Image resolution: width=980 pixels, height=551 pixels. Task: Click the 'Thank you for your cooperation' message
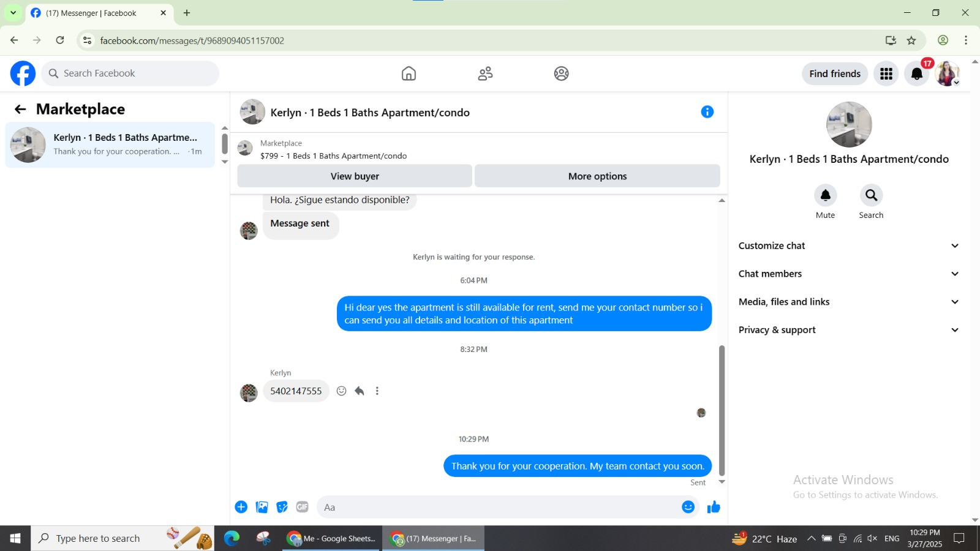coord(578,466)
